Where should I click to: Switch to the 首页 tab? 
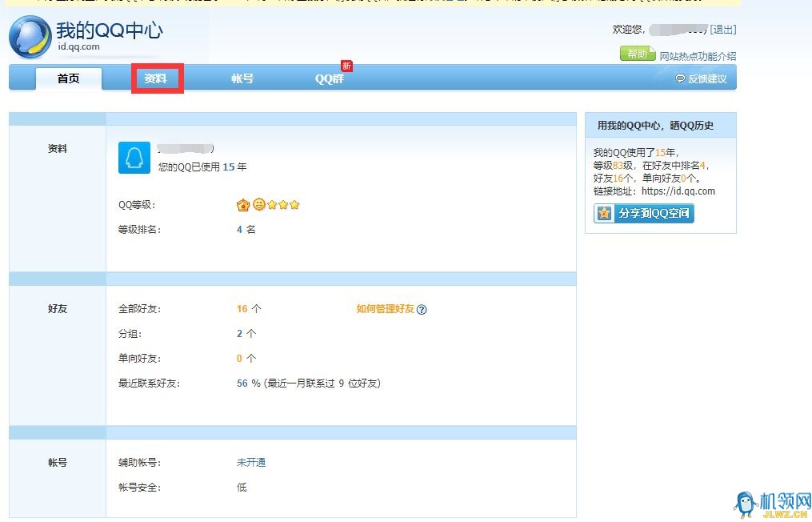(68, 78)
